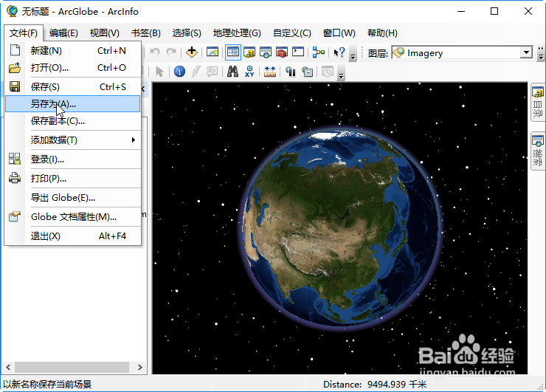Choose 登录(I)... from the File menu

73,159
